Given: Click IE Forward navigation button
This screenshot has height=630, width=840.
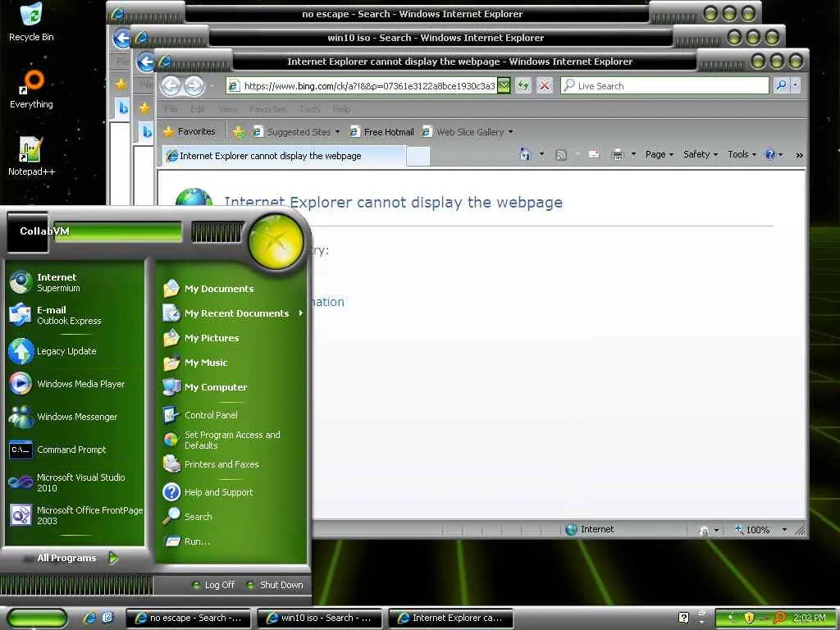Looking at the screenshot, I should 194,85.
